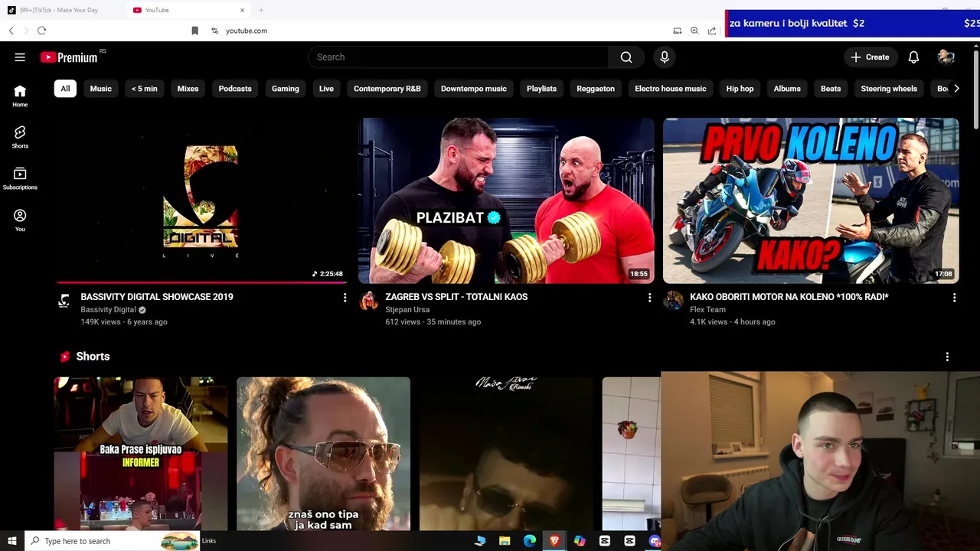Image resolution: width=980 pixels, height=551 pixels.
Task: Click the Brave browser taskbar icon
Action: click(554, 541)
